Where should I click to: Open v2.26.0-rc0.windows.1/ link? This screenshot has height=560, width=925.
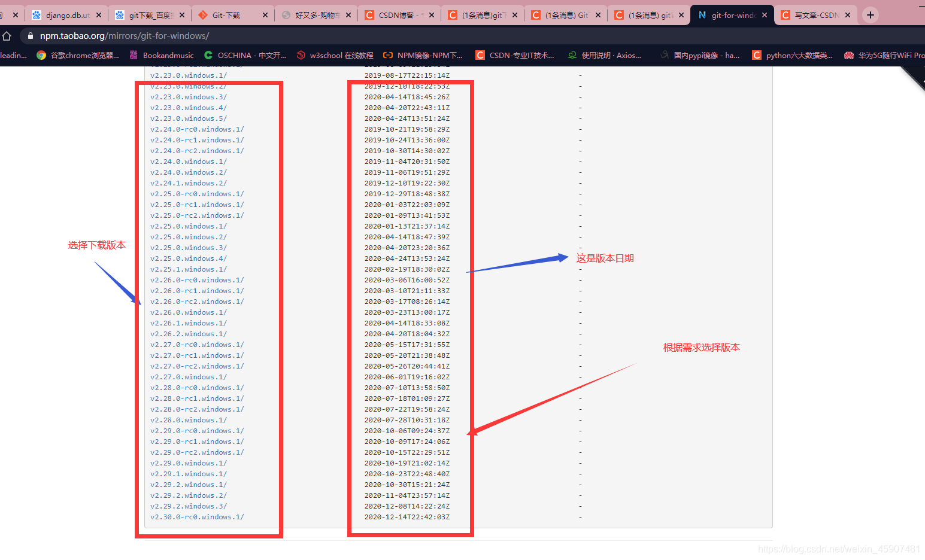[x=197, y=280]
